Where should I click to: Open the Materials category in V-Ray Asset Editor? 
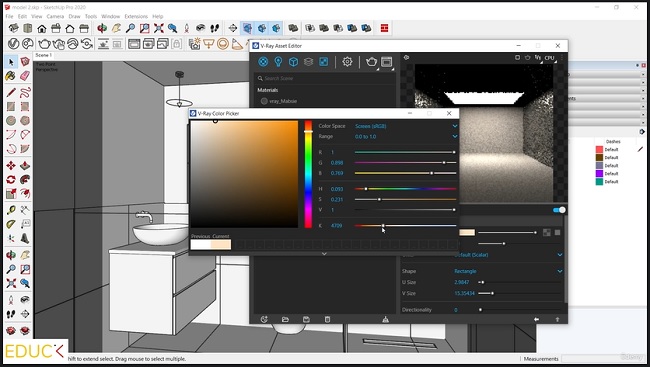263,62
